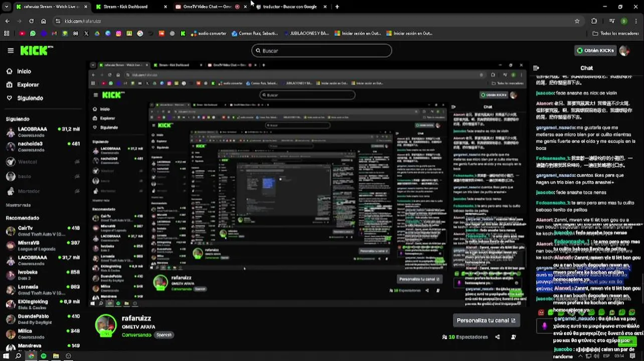Image resolution: width=644 pixels, height=361 pixels.
Task: Open the rafaruizz channel avatar
Action: point(106,325)
